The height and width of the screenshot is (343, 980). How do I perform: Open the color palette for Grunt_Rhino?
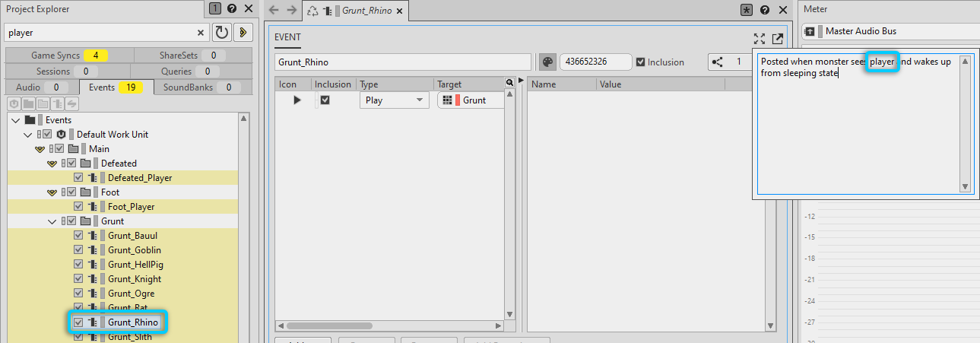[547, 62]
